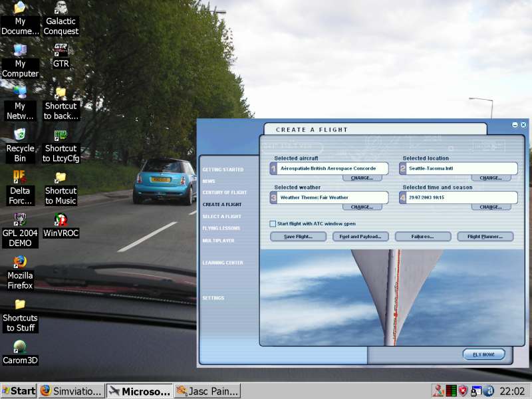The image size is (532, 399).
Task: Click the Concorde aircraft field
Action: (x=329, y=168)
